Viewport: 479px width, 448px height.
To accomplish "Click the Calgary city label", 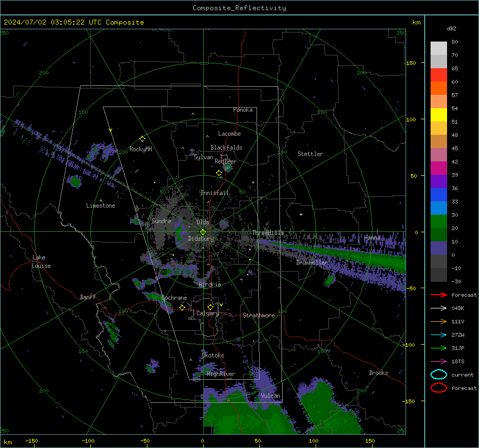I will [x=208, y=313].
